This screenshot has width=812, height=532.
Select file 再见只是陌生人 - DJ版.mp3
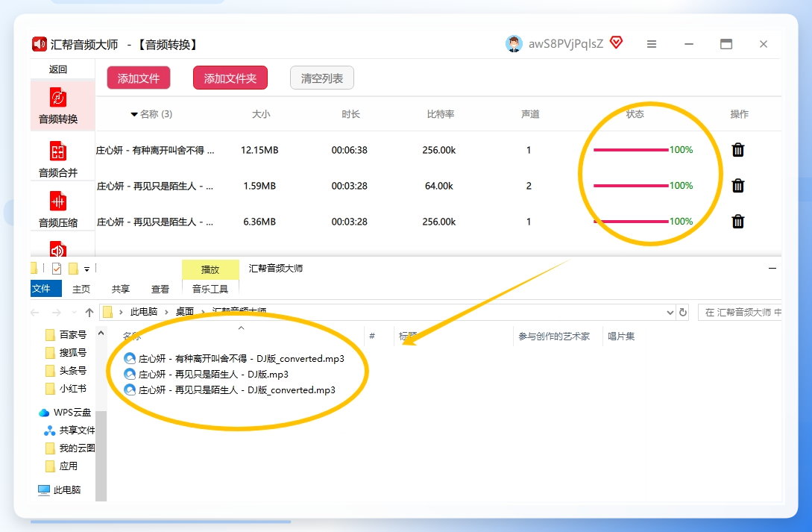(x=206, y=374)
